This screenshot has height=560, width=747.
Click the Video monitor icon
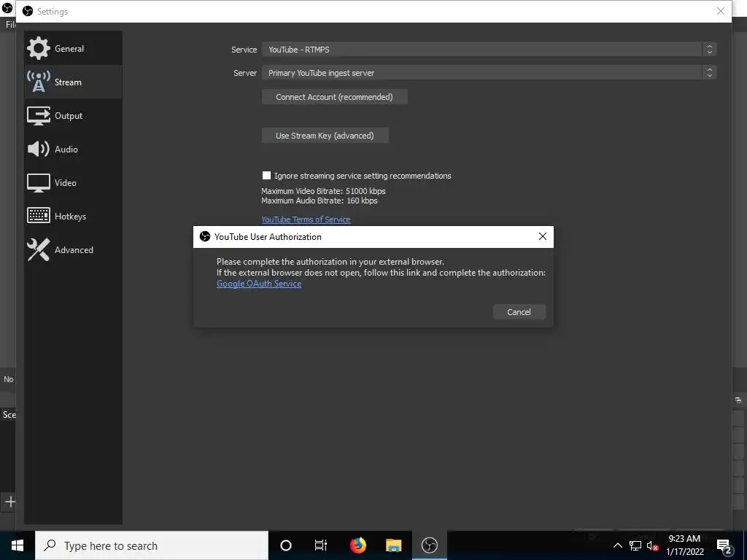pos(38,183)
